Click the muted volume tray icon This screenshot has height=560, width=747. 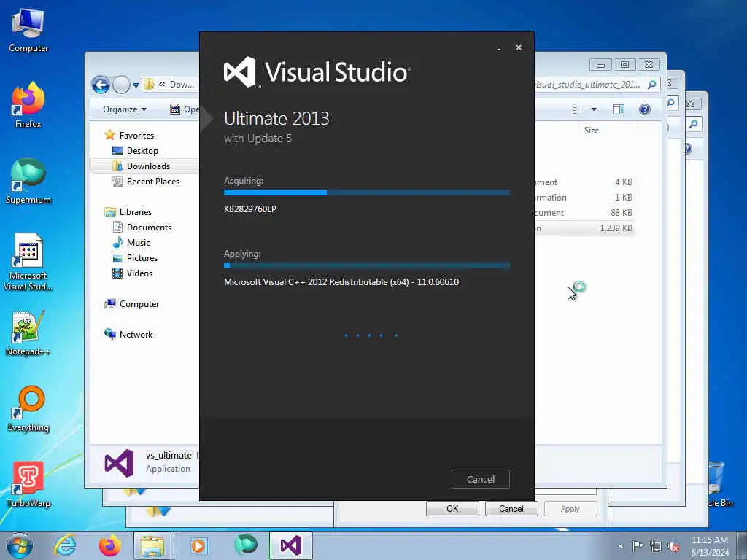673,546
